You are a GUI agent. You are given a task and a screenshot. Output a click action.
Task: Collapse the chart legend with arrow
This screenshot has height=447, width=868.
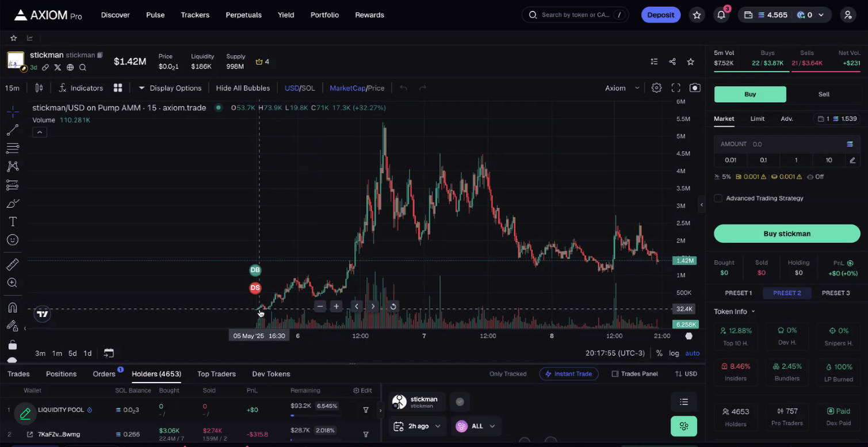[39, 132]
